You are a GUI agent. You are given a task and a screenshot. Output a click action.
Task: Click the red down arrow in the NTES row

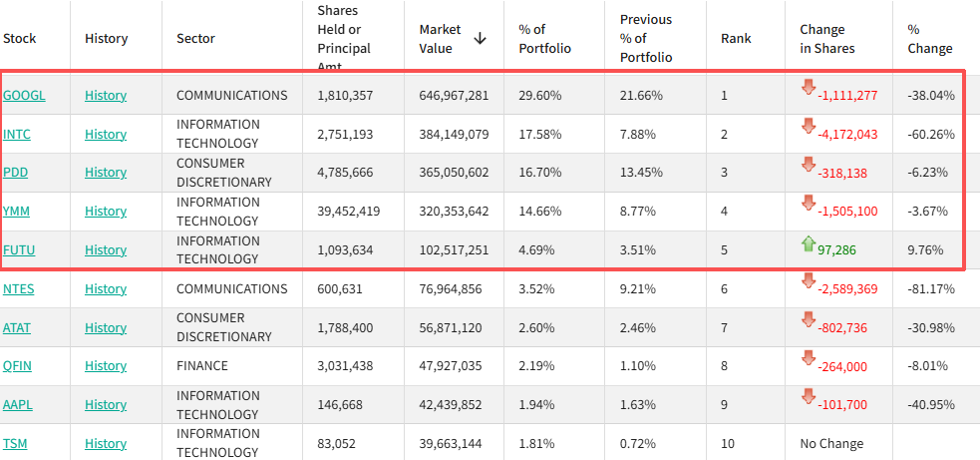point(809,281)
